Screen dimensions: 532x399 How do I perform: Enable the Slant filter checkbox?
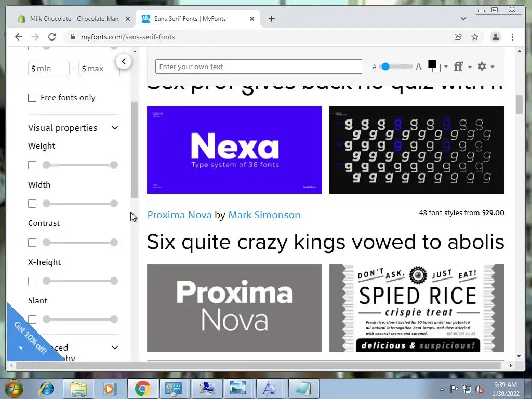[x=32, y=320]
